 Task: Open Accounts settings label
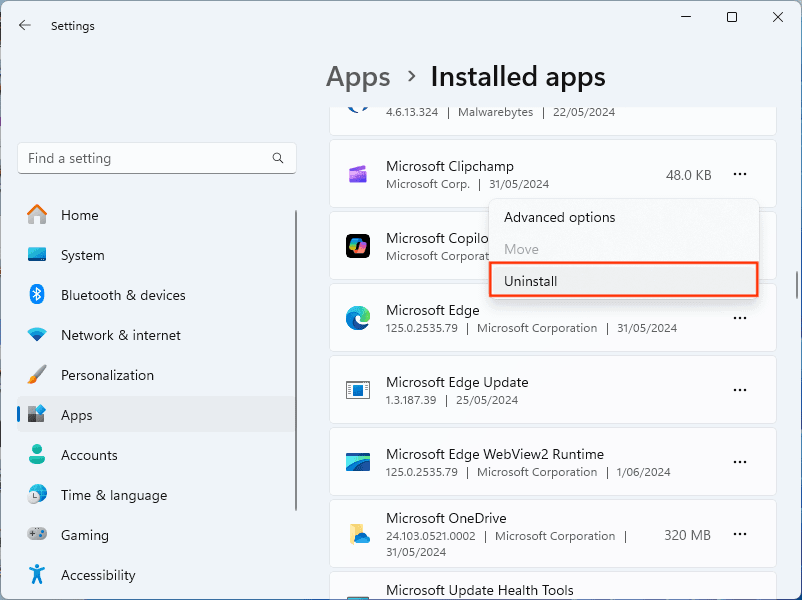(89, 455)
